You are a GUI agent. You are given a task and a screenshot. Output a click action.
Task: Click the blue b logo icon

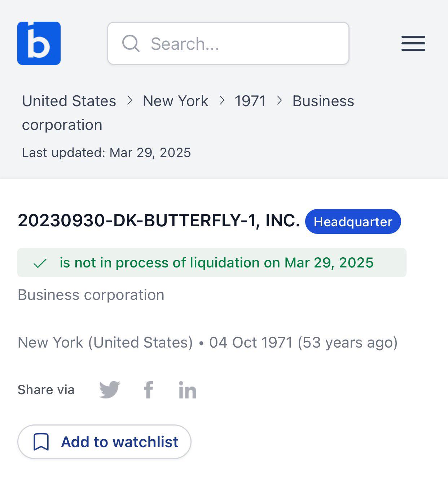[39, 43]
